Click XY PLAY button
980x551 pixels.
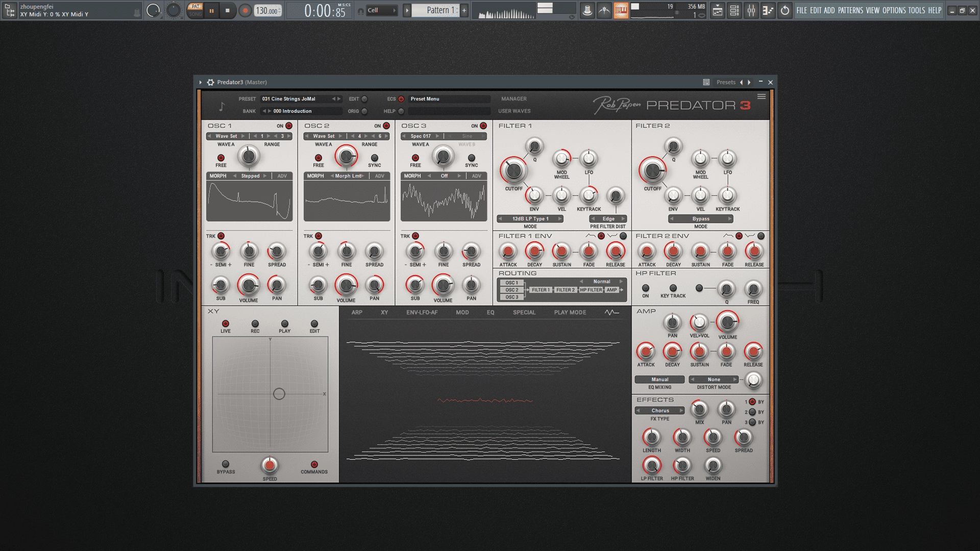point(285,324)
